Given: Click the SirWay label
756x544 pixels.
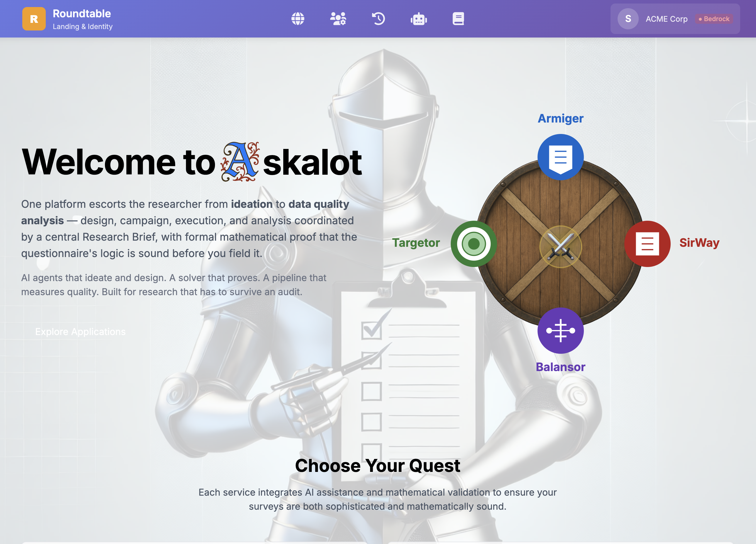Looking at the screenshot, I should [x=699, y=243].
